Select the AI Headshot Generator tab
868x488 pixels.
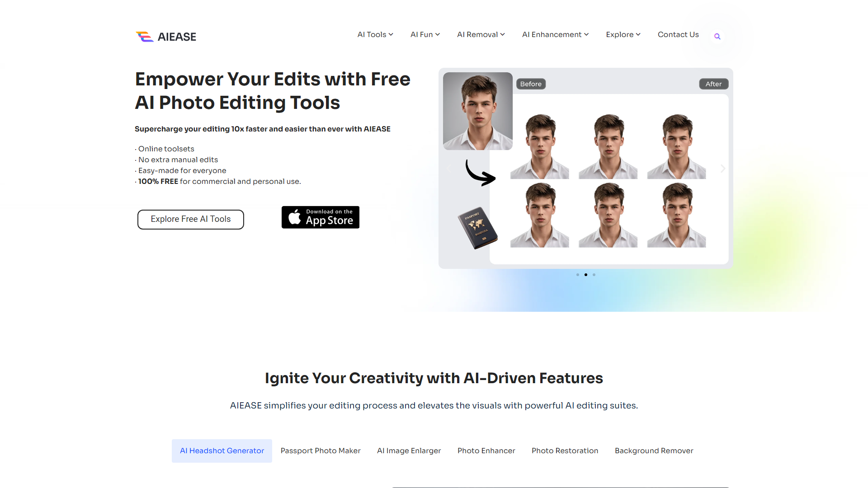pos(222,450)
